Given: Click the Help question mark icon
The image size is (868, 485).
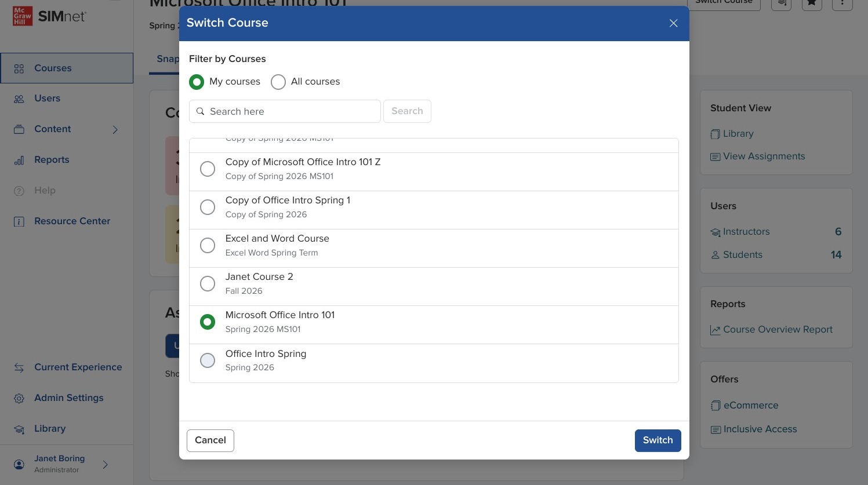Looking at the screenshot, I should pos(19,191).
